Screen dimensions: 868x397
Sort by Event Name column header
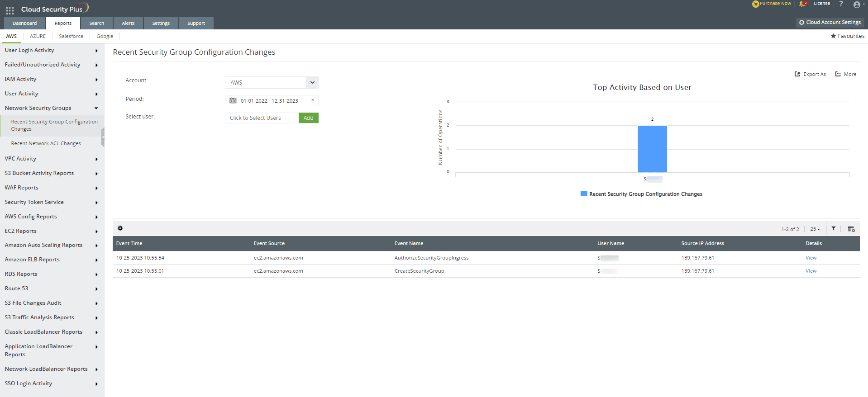pyautogui.click(x=409, y=243)
